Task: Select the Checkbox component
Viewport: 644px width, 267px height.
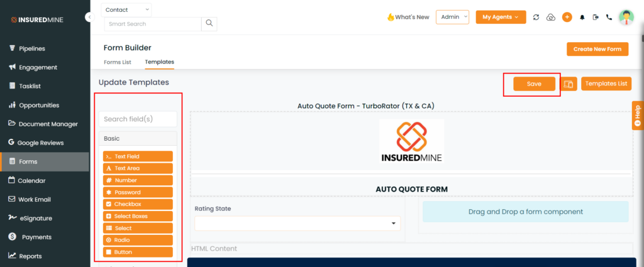Action: [x=138, y=204]
